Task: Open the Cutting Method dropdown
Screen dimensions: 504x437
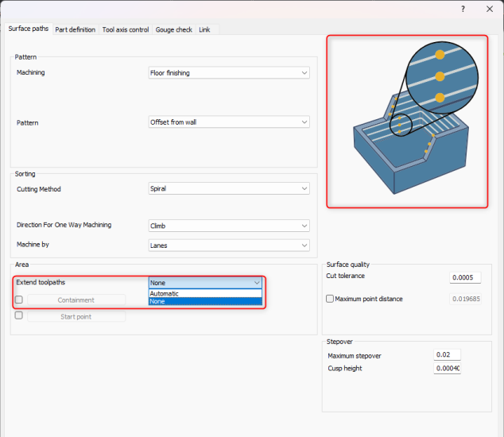Action: (229, 189)
